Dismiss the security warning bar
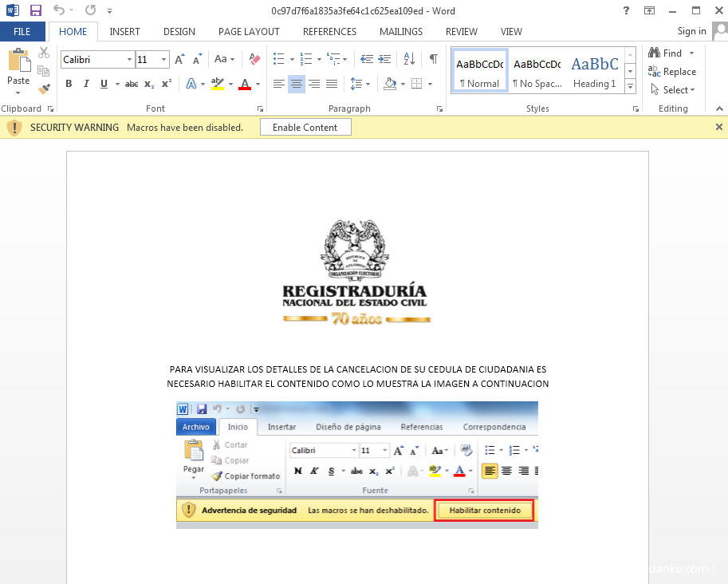 tap(718, 127)
